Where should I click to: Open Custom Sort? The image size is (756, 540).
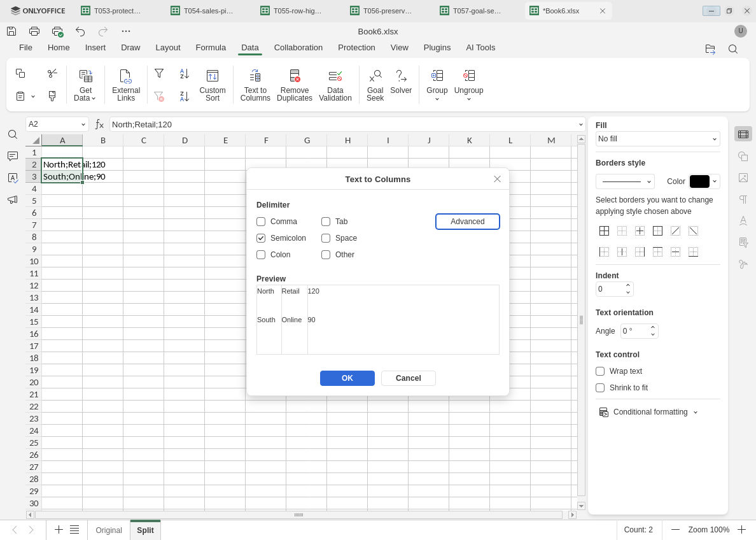point(212,85)
